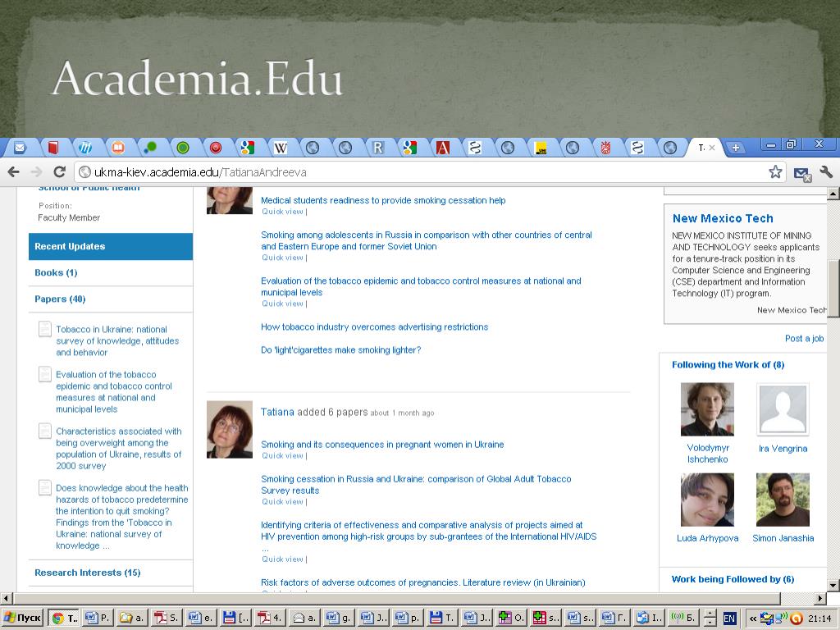Click document icon beside Does knowledge about the health hazards

coord(45,487)
